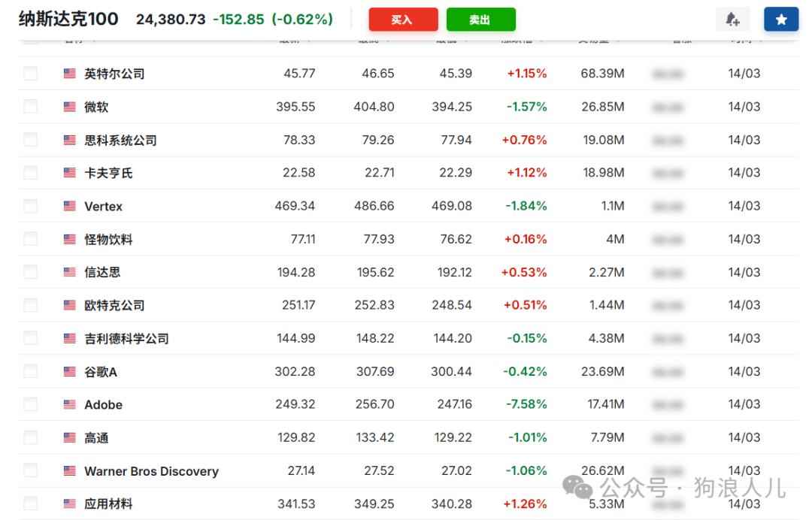Select the Adobe row checkbox

[31, 404]
